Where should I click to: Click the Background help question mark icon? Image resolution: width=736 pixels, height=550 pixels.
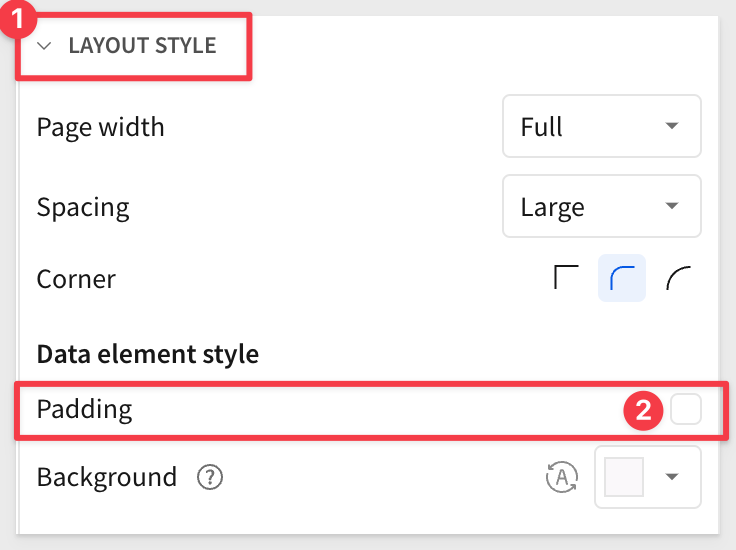tap(210, 477)
